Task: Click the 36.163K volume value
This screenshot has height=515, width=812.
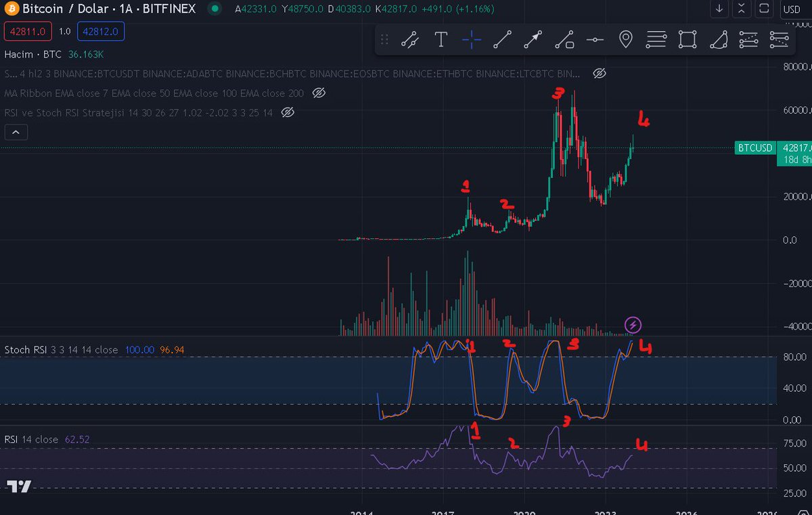Action: coord(86,53)
